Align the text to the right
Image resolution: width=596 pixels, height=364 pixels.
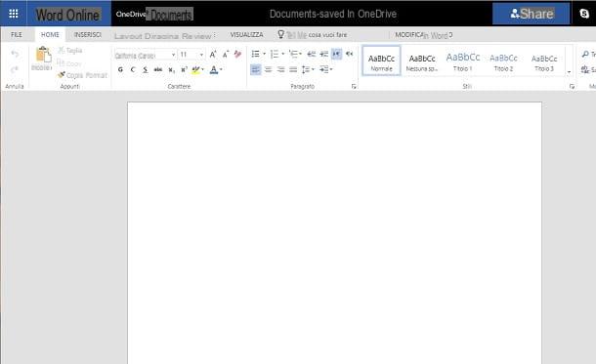[280, 69]
